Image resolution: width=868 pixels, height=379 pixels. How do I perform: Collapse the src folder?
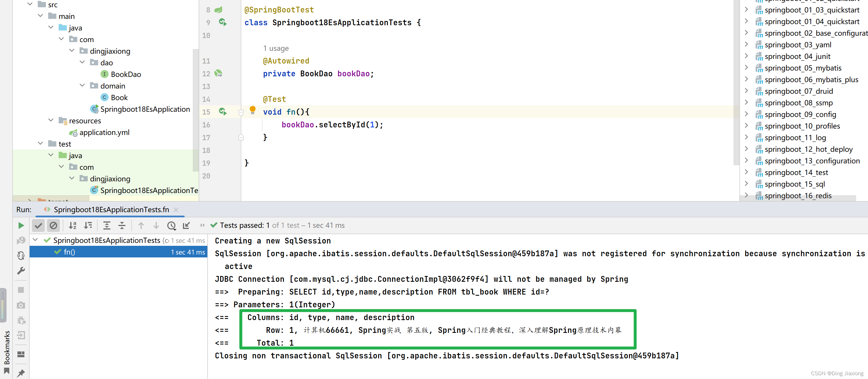point(30,4)
